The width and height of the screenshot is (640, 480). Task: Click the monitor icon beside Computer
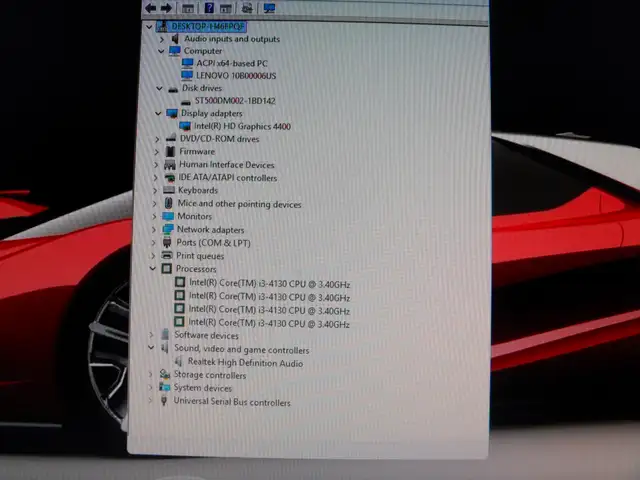click(174, 51)
